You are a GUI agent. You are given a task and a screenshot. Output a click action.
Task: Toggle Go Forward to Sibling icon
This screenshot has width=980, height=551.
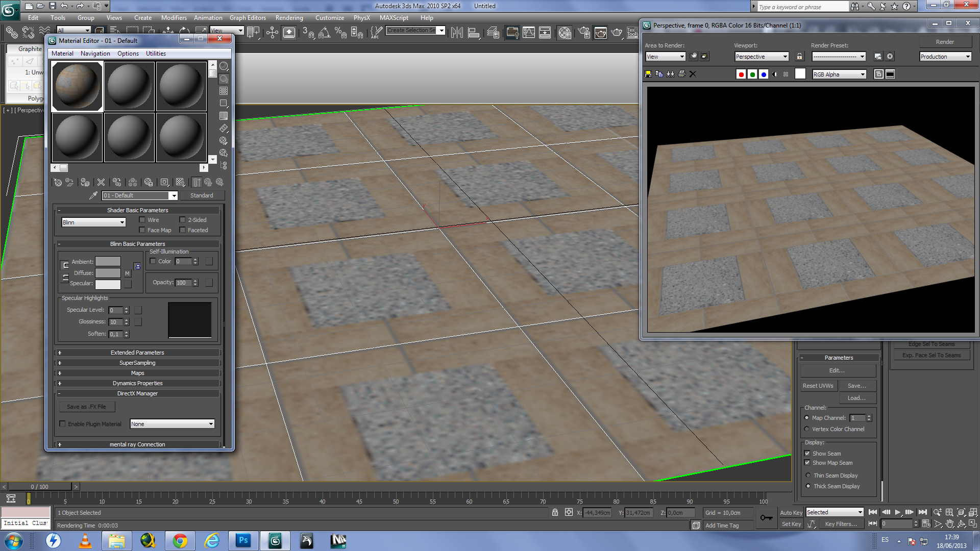click(x=220, y=182)
